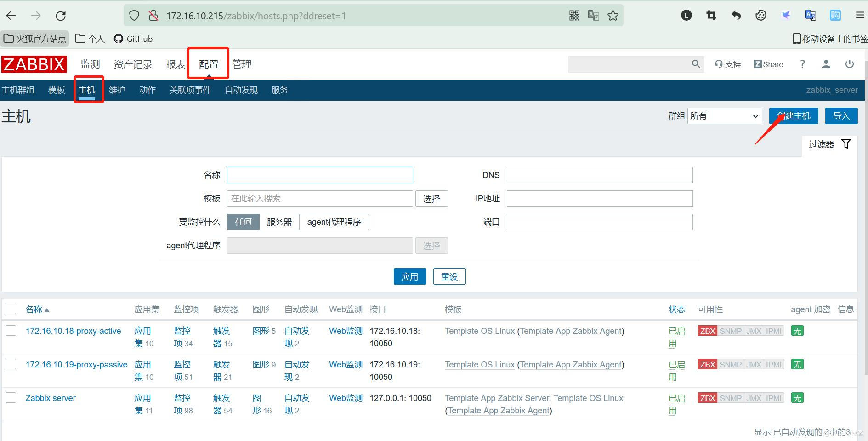
Task: Click the cookie extension icon
Action: coord(761,16)
